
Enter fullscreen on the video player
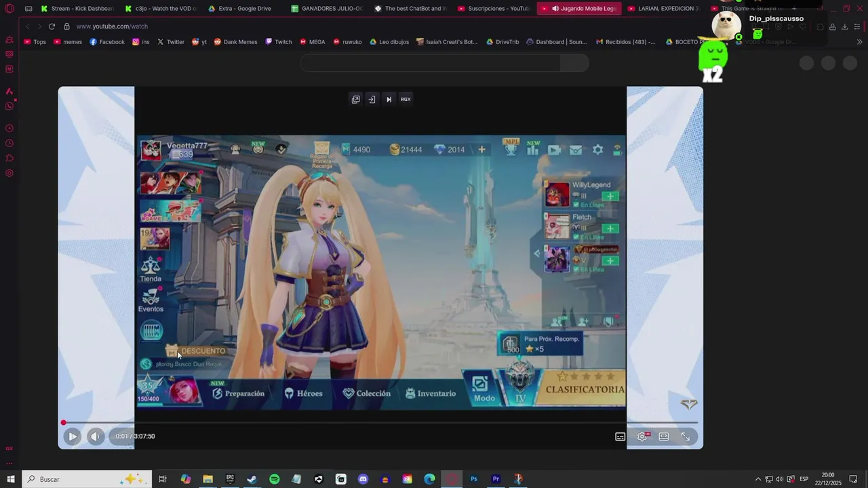point(686,436)
